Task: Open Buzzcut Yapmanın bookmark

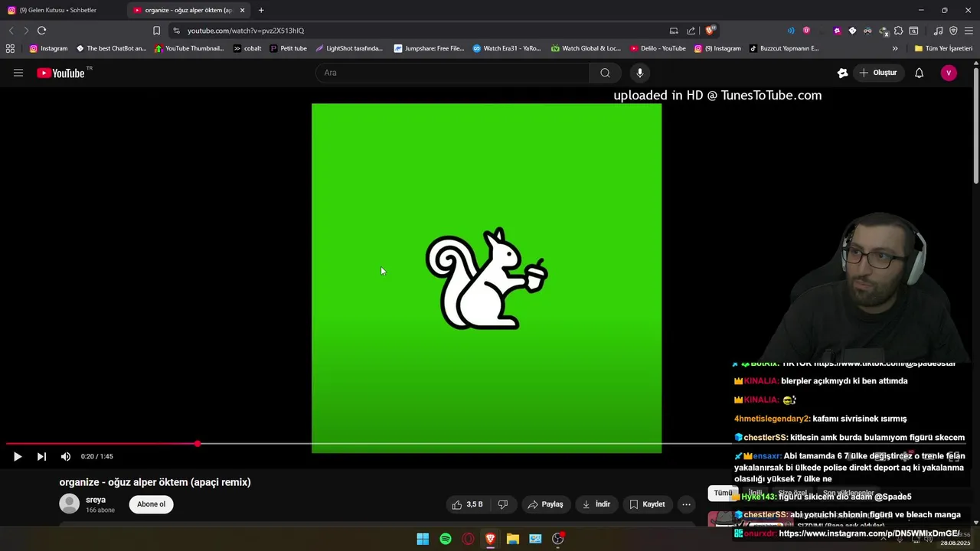Action: pos(784,48)
